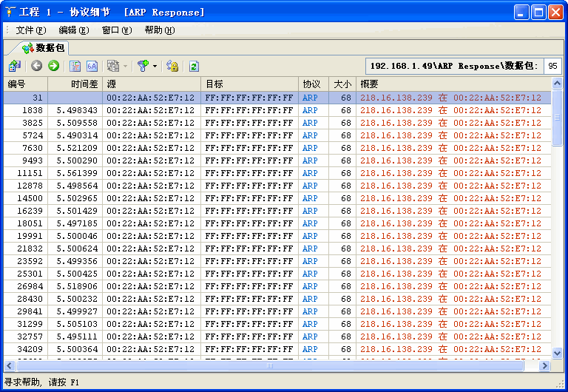Click ARP protocol cell in row 31299

[310, 324]
